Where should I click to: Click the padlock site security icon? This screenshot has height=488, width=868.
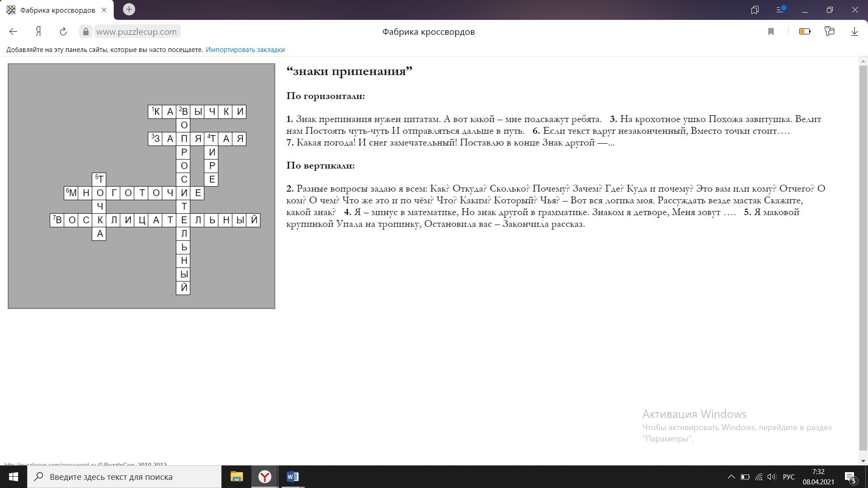(86, 32)
